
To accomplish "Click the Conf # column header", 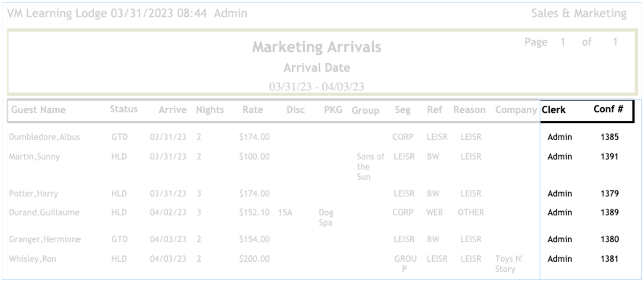I will (x=608, y=109).
